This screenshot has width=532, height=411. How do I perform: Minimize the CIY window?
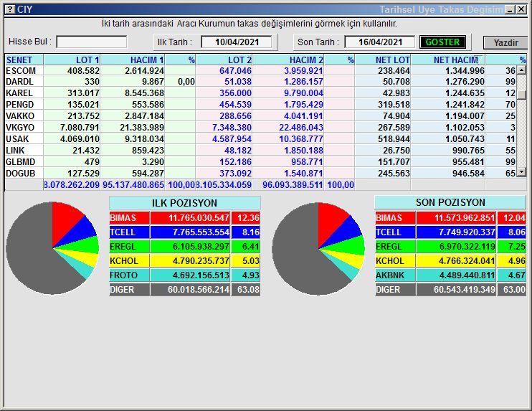(x=510, y=9)
